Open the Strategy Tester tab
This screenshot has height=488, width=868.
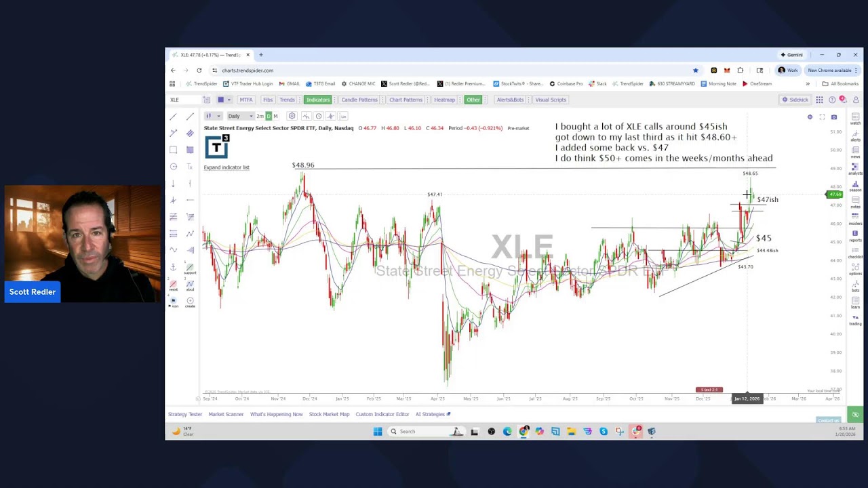185,414
